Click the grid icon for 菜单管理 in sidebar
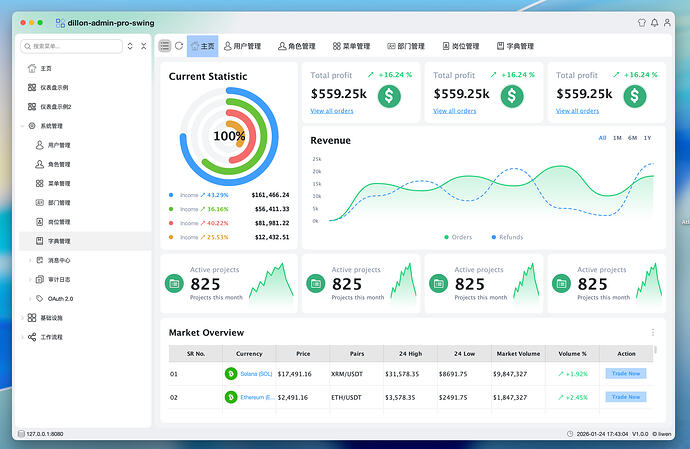This screenshot has height=449, width=690. click(x=40, y=183)
